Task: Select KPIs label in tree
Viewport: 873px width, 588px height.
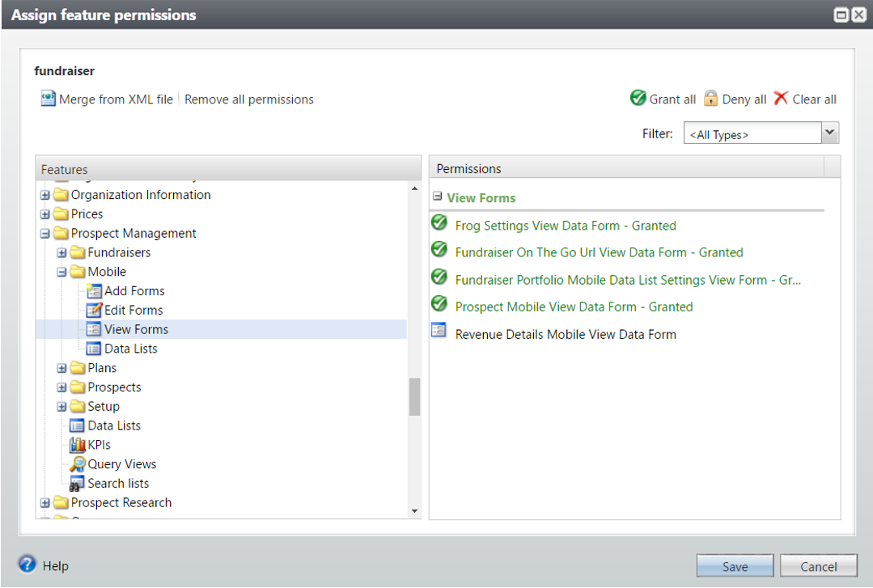Action: click(x=99, y=445)
